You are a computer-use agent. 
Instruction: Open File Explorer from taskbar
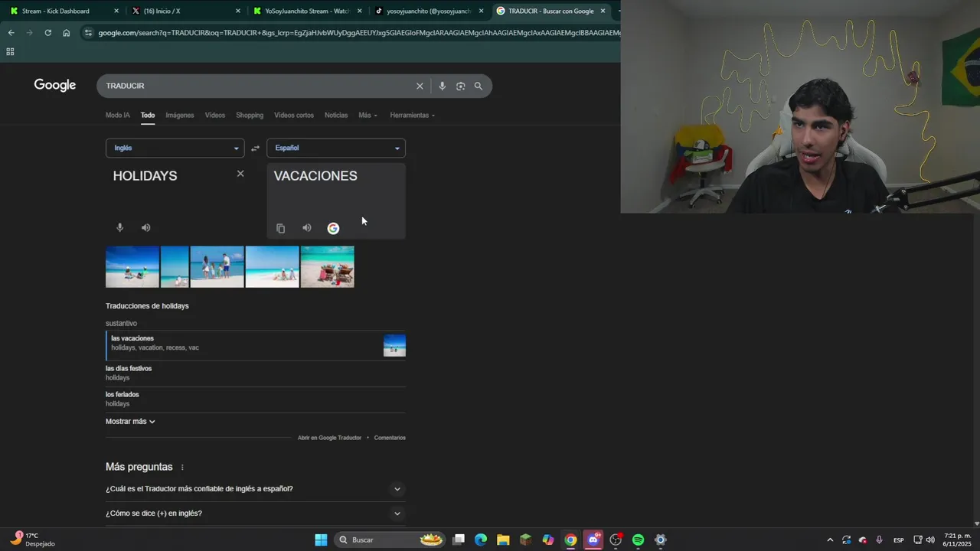(503, 540)
